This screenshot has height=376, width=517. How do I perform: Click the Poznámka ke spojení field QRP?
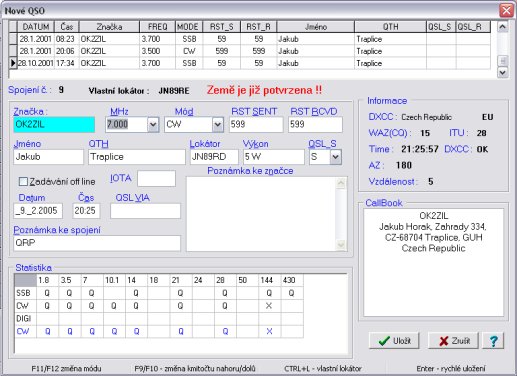click(x=97, y=243)
